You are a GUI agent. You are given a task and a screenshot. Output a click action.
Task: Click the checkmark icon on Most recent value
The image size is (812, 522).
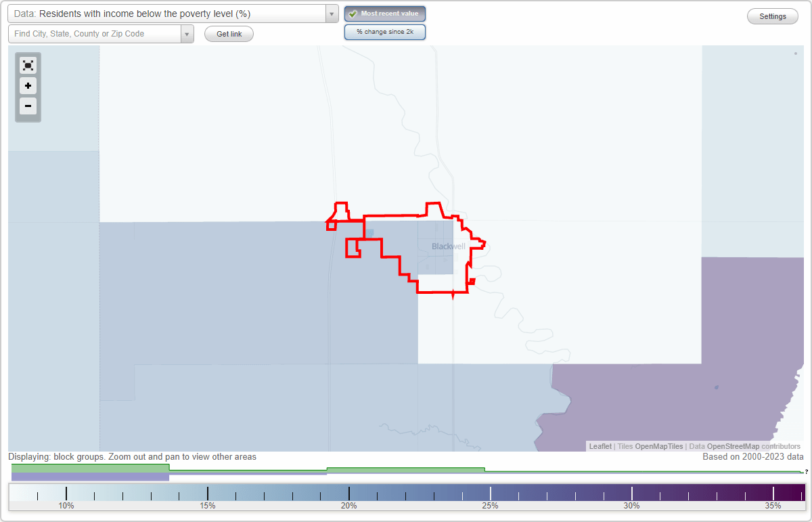click(352, 13)
